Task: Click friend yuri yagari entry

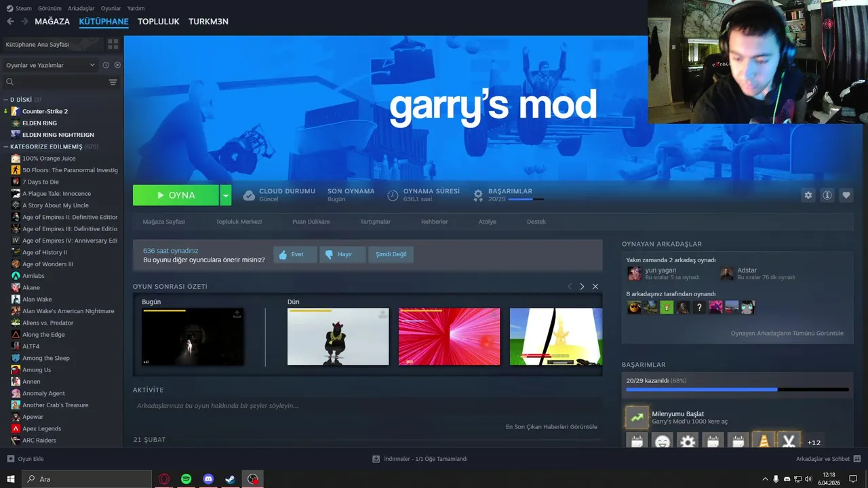Action: pos(663,274)
